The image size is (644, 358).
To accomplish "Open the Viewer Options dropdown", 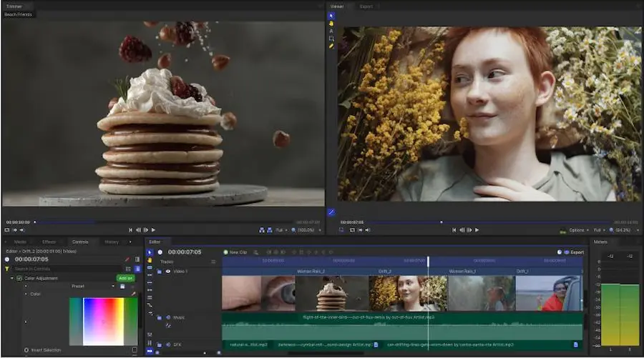I will click(x=579, y=230).
